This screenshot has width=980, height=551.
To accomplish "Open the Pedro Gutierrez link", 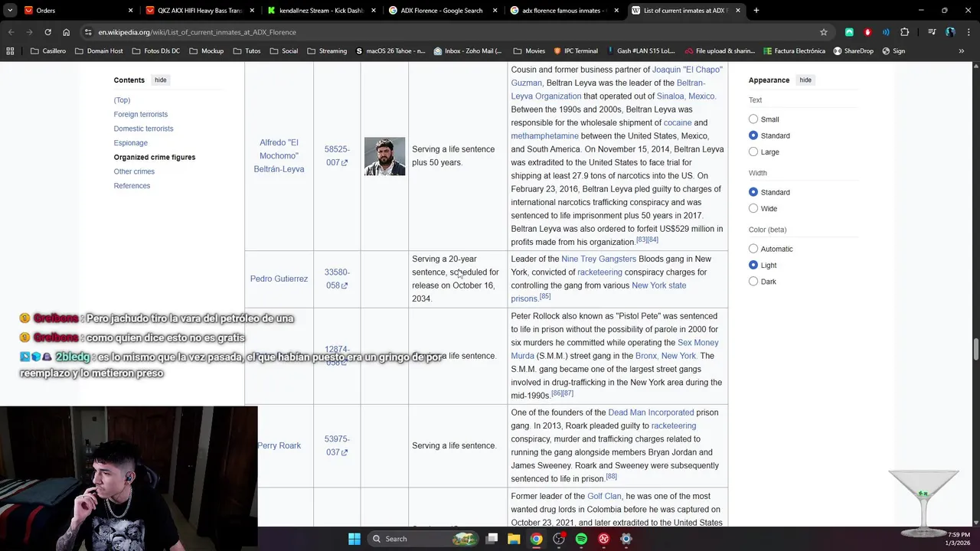I will (x=279, y=279).
